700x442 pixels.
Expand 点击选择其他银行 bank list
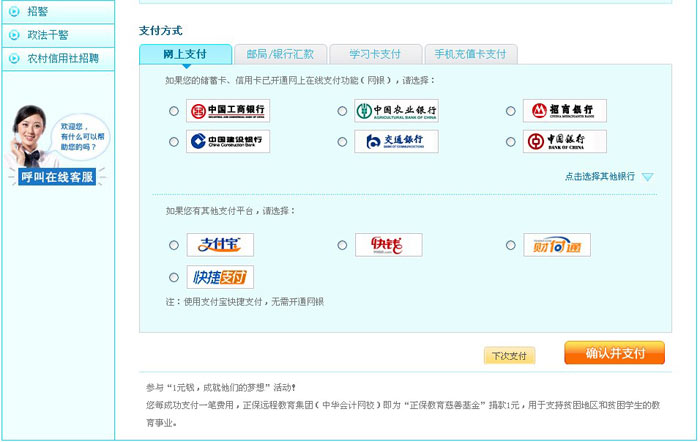tap(599, 176)
